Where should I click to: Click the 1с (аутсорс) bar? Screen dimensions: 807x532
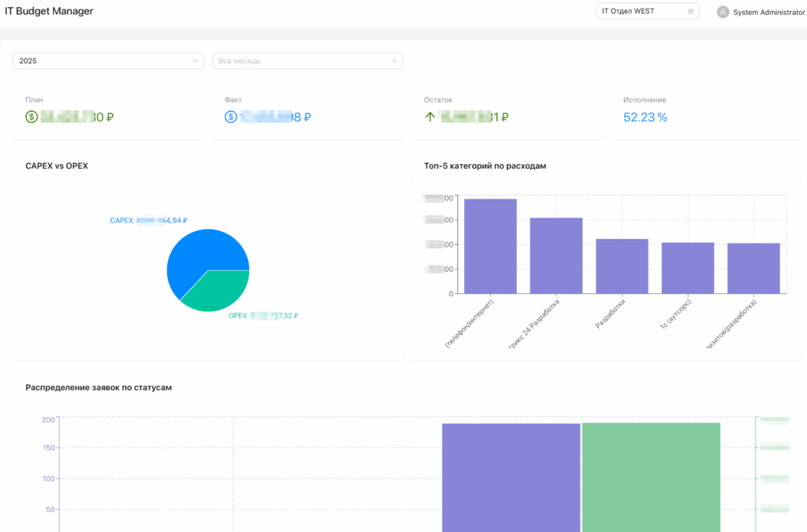point(687,268)
